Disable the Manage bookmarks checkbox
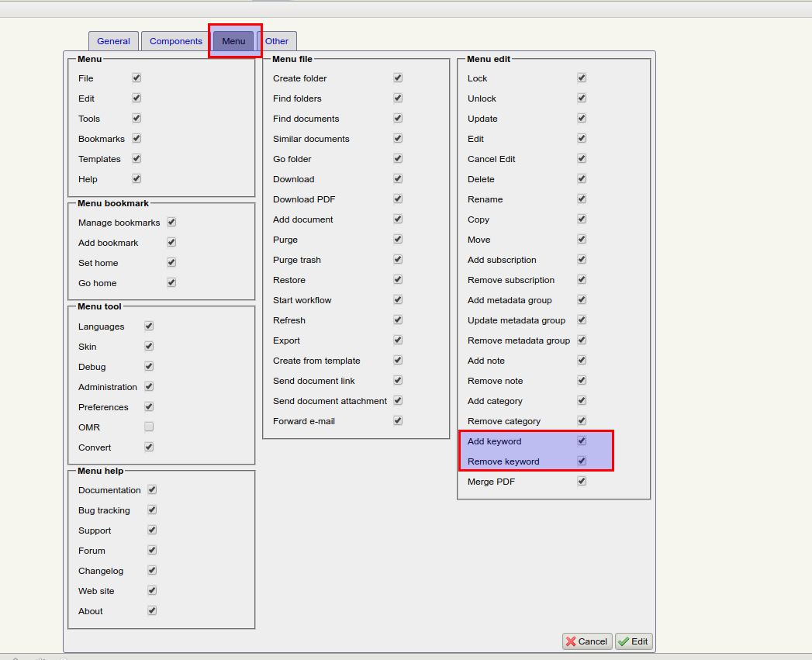The image size is (812, 660). (171, 222)
